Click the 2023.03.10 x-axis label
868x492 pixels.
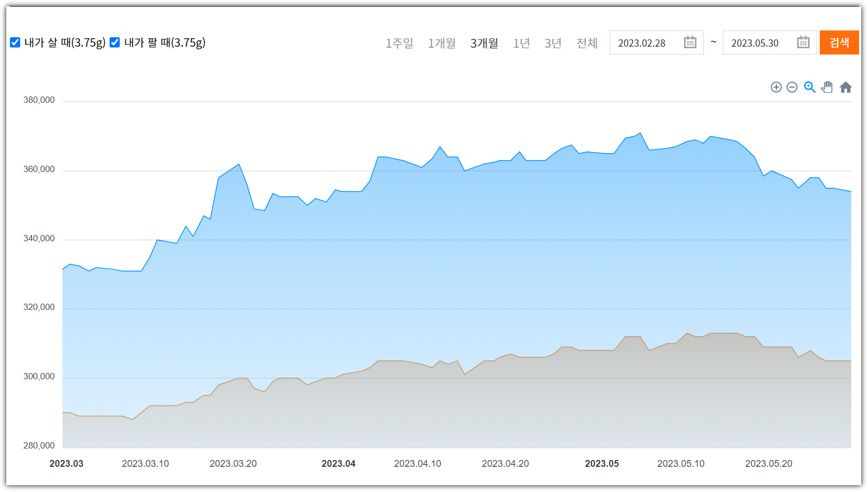coord(145,464)
